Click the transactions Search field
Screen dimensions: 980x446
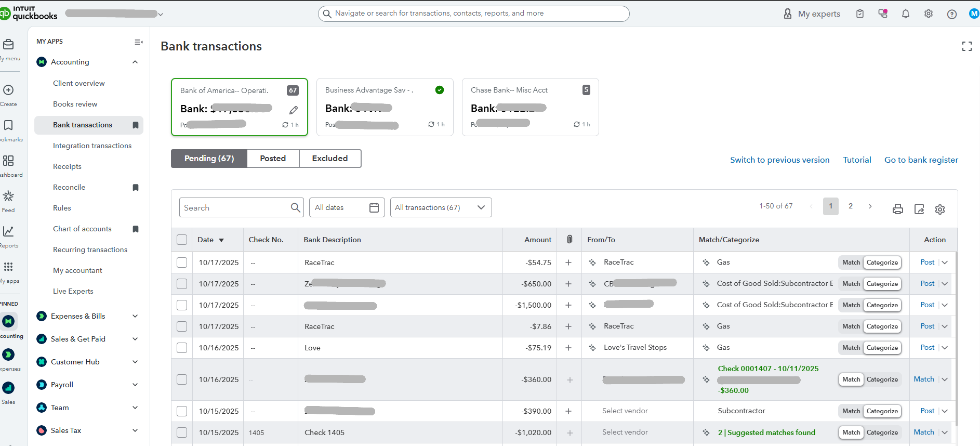pyautogui.click(x=241, y=207)
